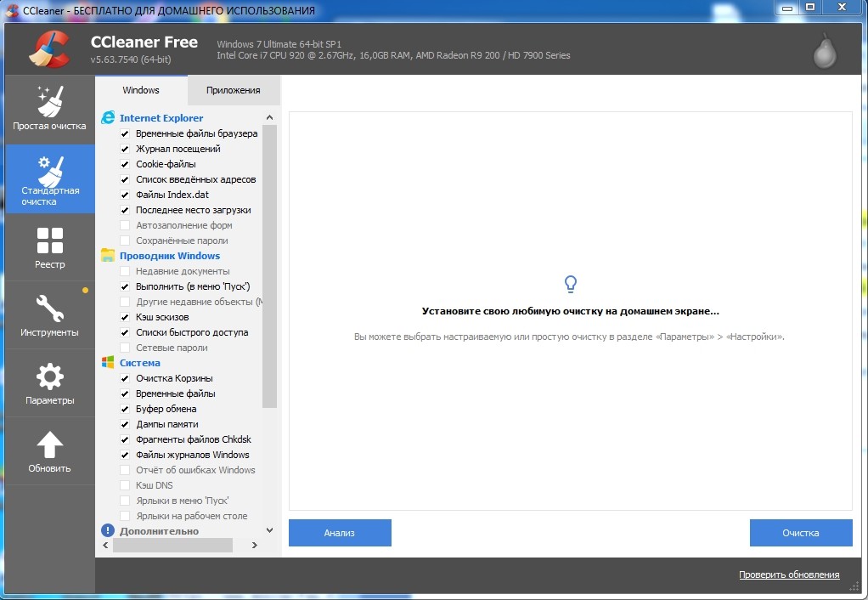
Task: Open the Инструменты wrench section
Action: click(50, 315)
